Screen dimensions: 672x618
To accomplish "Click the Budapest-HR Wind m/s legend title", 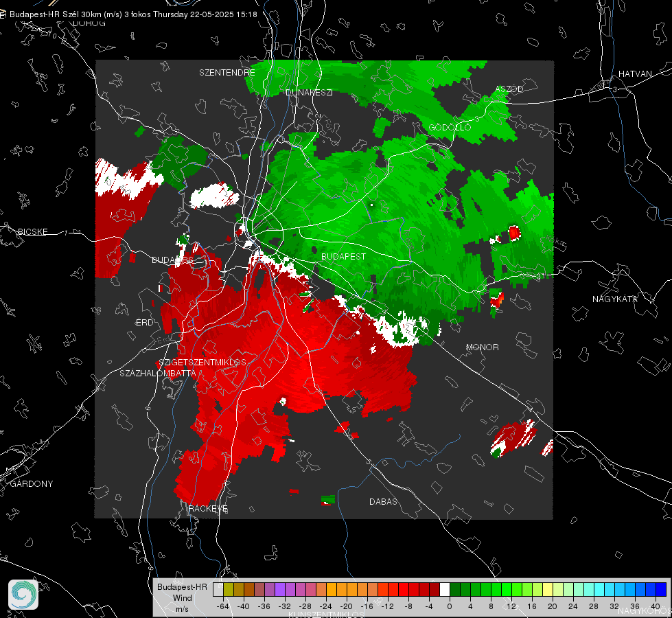I will tap(182, 598).
